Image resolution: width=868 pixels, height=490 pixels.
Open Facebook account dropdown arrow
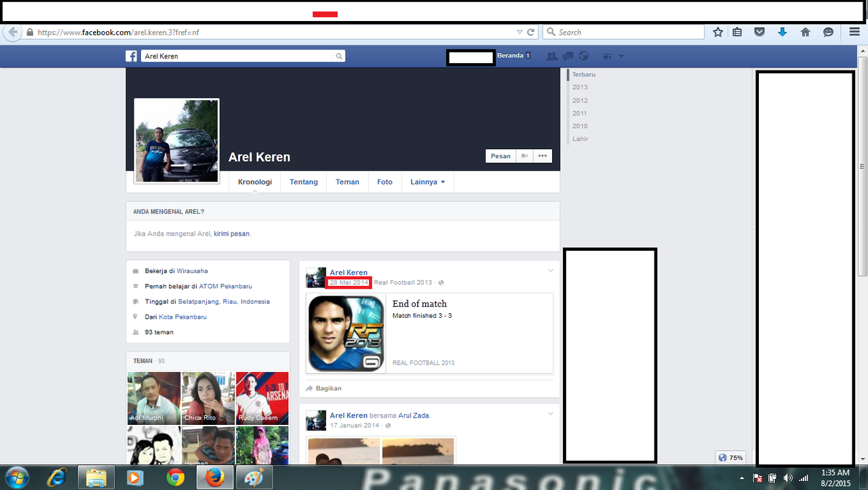[x=621, y=56]
